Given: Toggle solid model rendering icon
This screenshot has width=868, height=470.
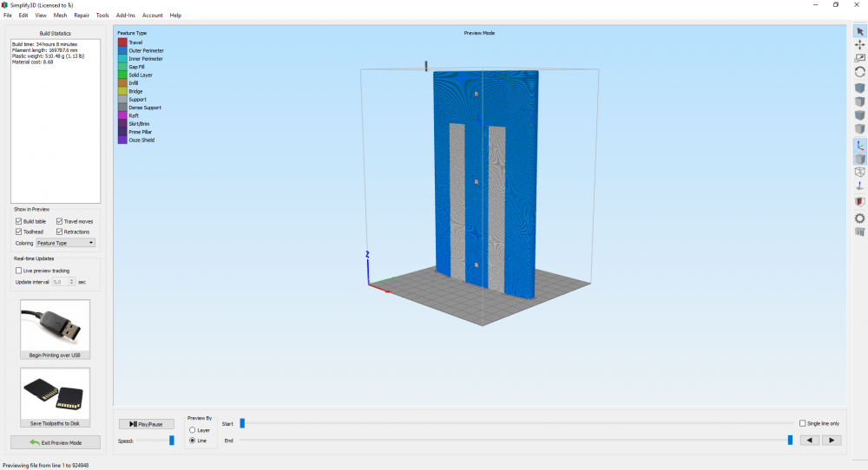Looking at the screenshot, I should coord(859,159).
